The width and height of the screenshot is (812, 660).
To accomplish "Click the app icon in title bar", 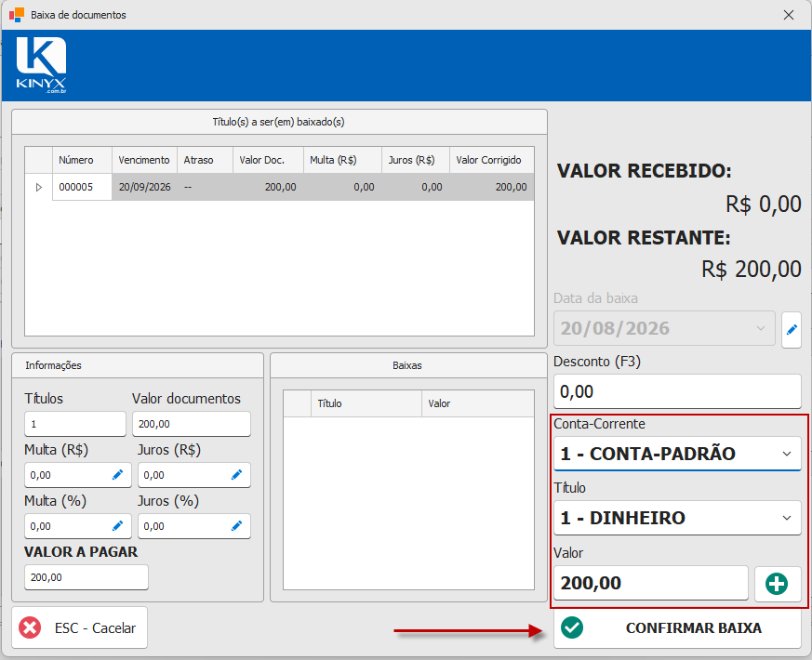I will (x=17, y=15).
